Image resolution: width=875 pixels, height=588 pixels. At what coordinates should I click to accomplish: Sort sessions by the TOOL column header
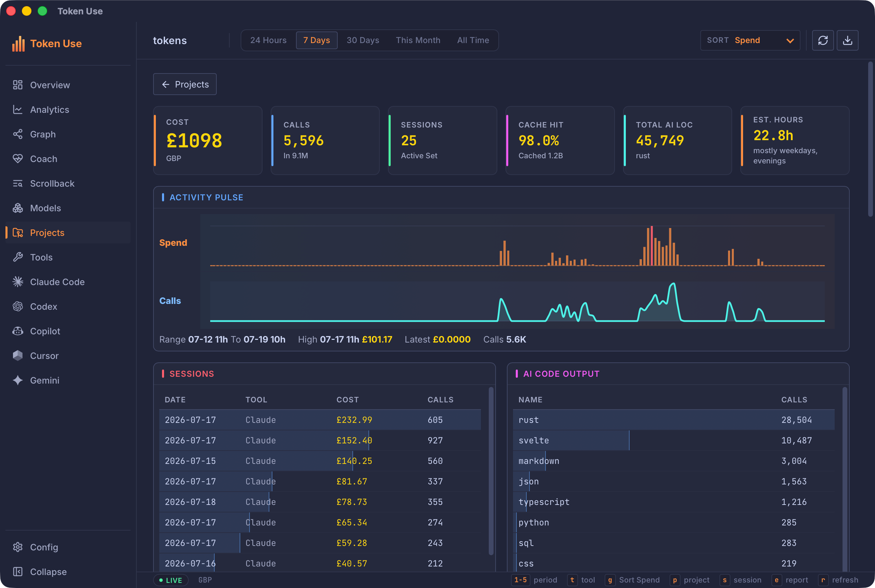pos(256,400)
